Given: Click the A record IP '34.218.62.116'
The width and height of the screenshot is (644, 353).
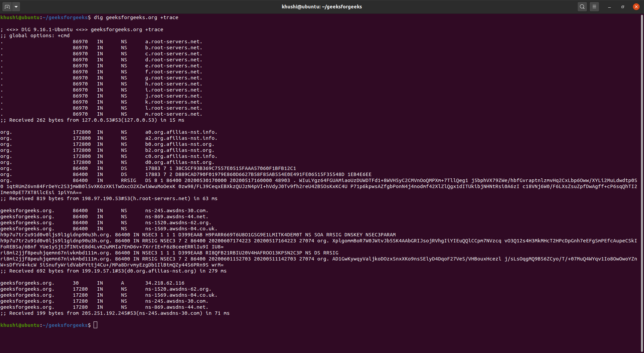Looking at the screenshot, I should (165, 283).
